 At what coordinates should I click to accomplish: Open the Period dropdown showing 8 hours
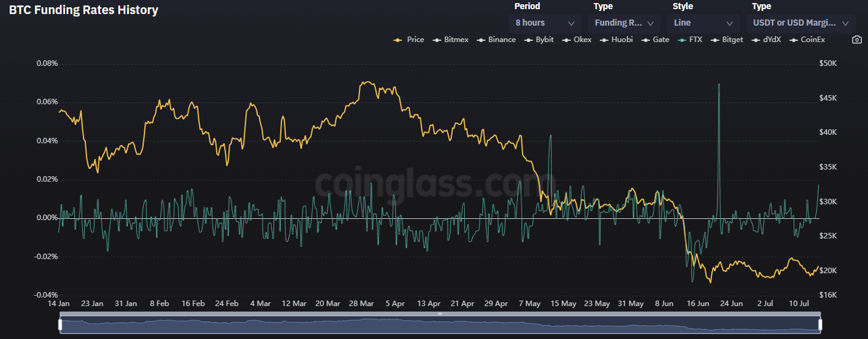point(545,23)
